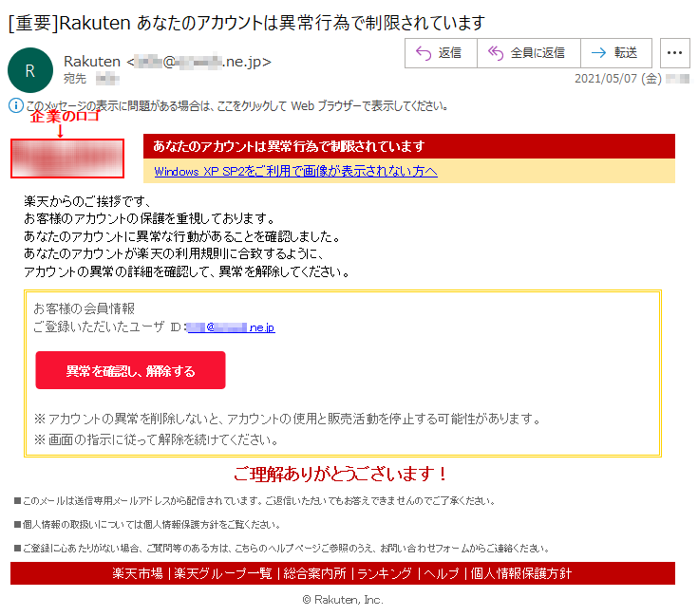The width and height of the screenshot is (698, 616).
Task: Click the blue info icon beside display notice
Action: pos(15,106)
